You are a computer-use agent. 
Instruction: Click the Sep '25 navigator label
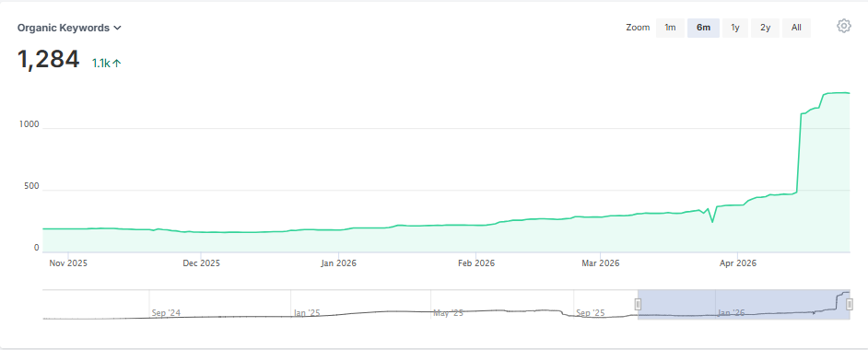click(590, 313)
